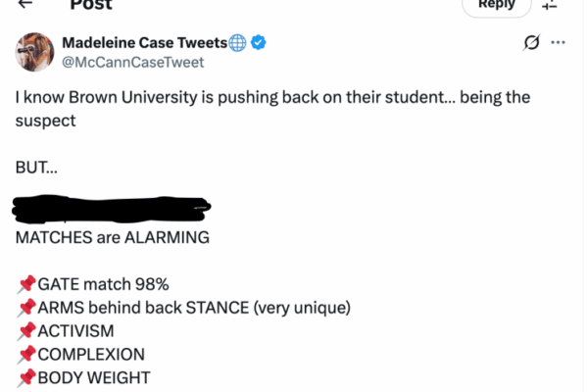Click the 'GATE match 98%' text
Screen dimensions: 588x392
(103, 284)
